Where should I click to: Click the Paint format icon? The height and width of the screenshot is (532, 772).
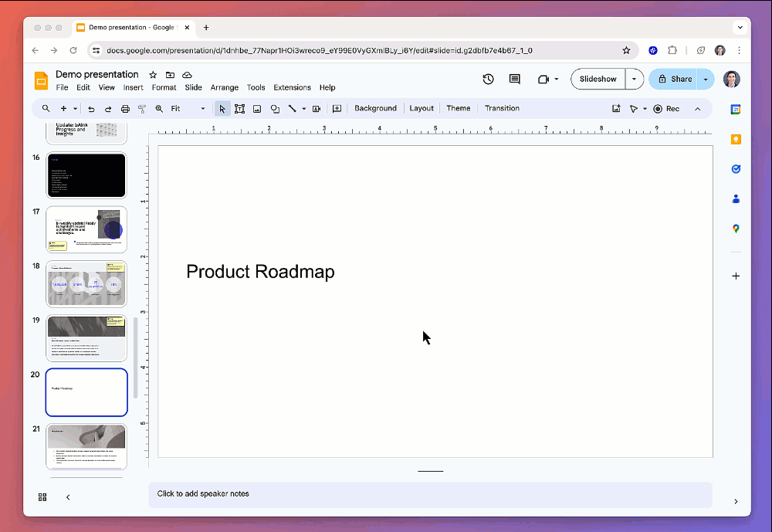141,108
